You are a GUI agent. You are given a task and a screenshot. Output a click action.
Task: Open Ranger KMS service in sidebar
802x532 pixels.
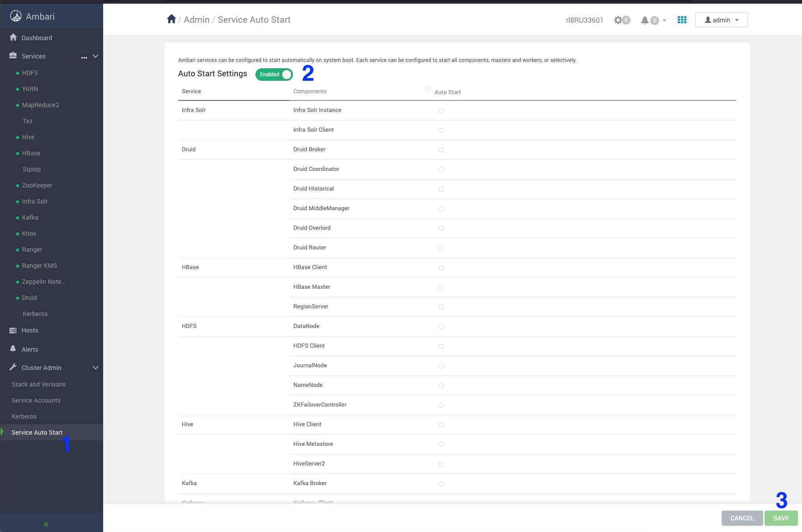point(39,266)
